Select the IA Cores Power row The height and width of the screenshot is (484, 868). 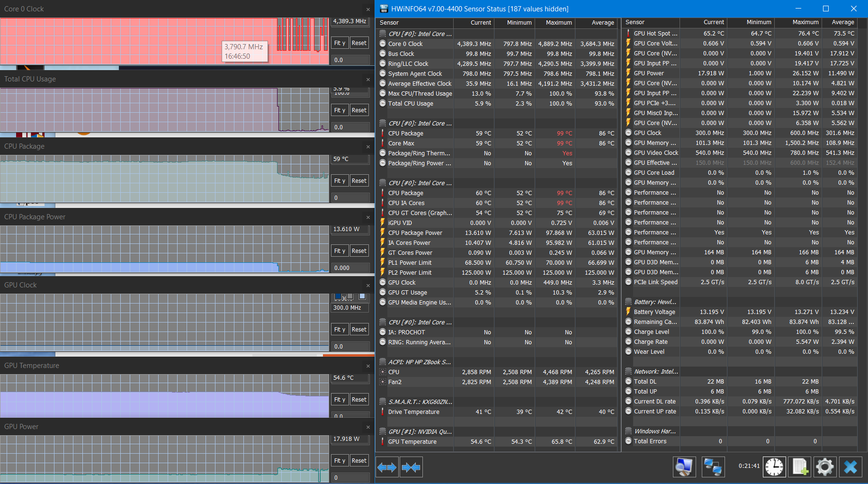497,242
